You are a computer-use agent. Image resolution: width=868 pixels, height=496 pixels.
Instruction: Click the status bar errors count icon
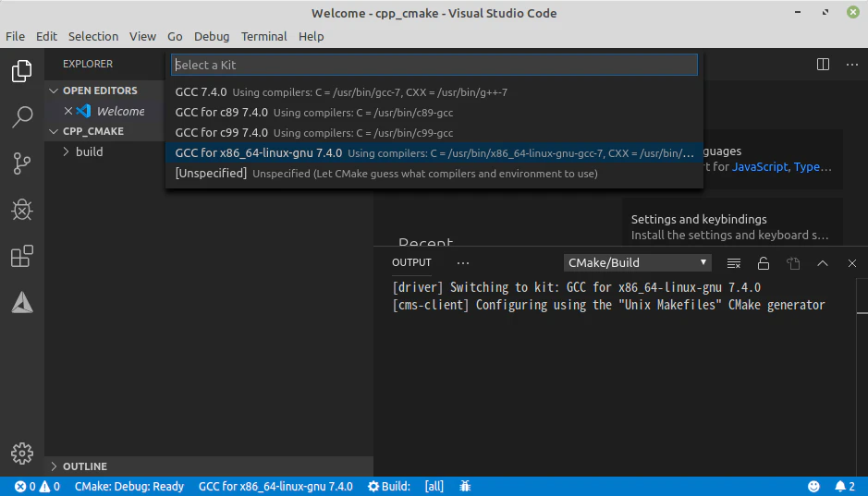pyautogui.click(x=20, y=487)
